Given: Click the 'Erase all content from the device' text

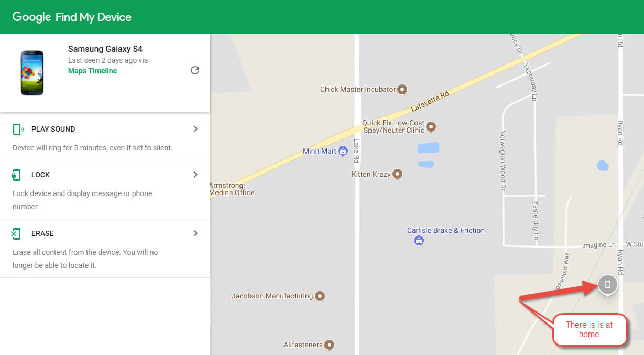Looking at the screenshot, I should pos(85,259).
